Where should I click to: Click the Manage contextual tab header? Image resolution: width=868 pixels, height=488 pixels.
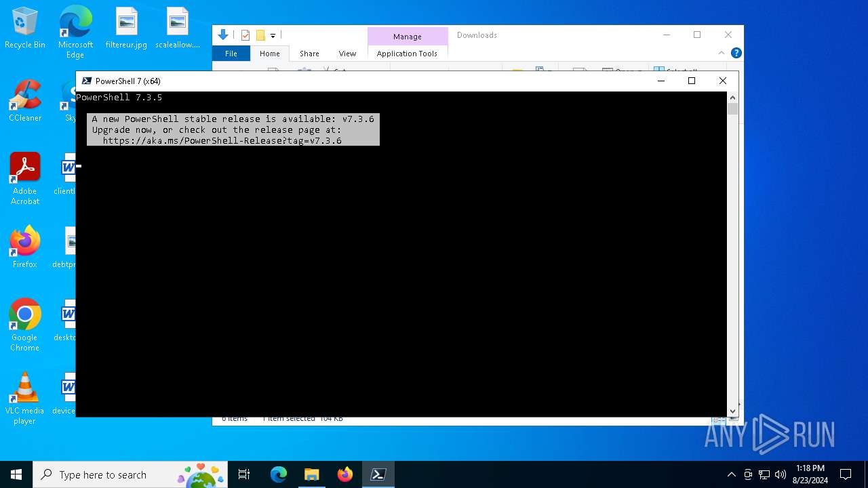click(408, 37)
